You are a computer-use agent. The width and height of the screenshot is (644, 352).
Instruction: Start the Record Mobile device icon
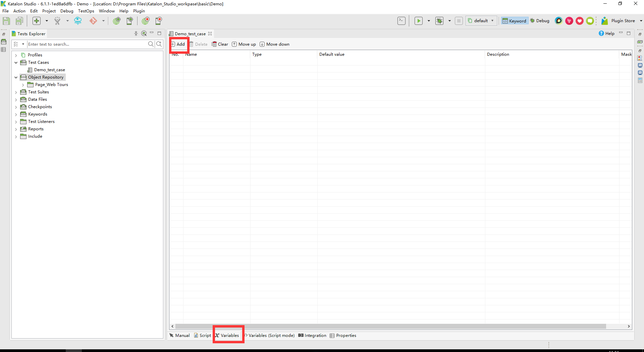[159, 21]
